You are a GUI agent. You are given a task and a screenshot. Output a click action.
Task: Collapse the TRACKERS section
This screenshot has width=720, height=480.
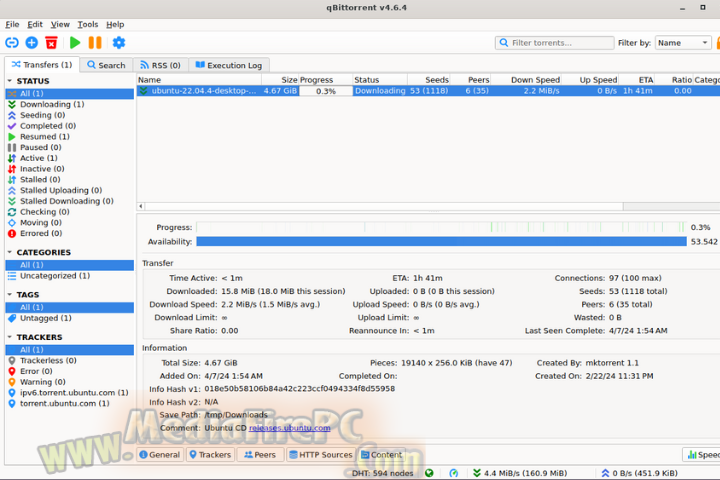(10, 337)
